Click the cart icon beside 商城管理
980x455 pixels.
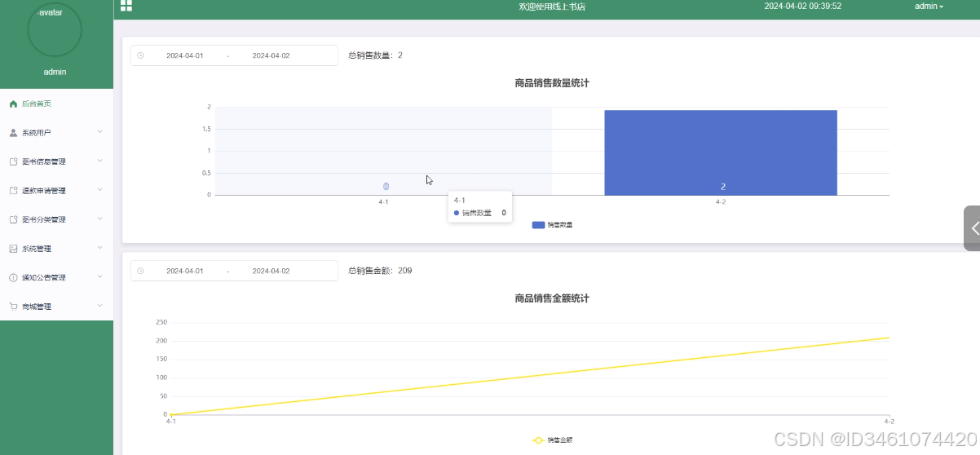click(13, 307)
